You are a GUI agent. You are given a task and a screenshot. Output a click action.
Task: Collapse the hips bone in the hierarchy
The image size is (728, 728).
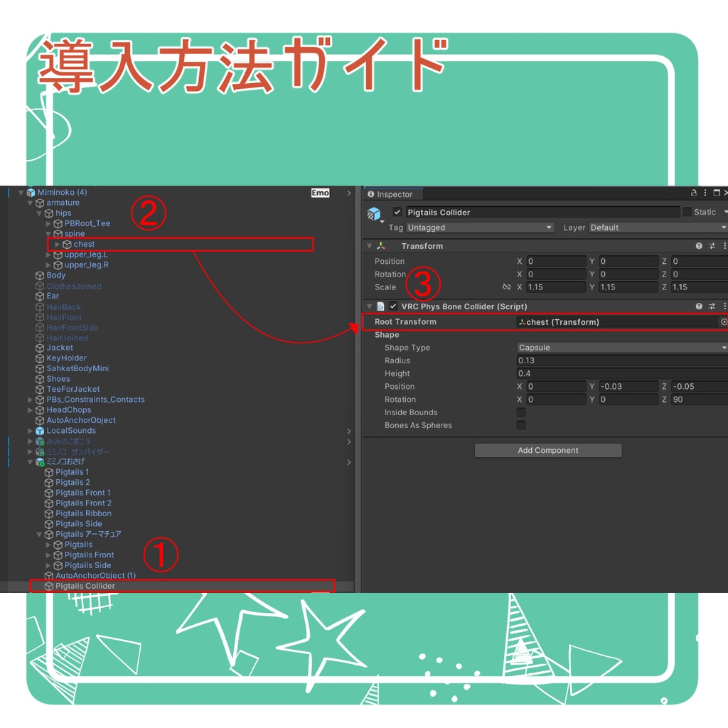39,213
